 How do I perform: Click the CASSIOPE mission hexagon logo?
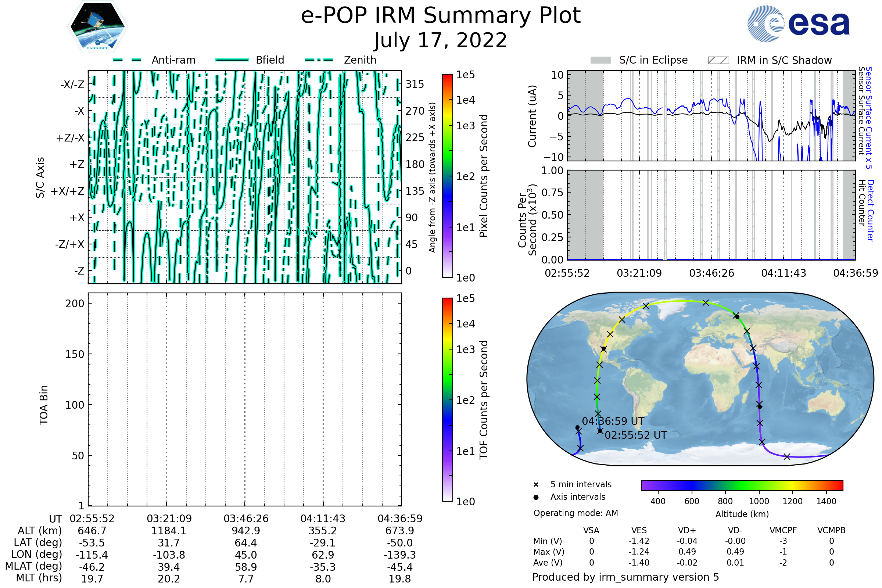[97, 27]
